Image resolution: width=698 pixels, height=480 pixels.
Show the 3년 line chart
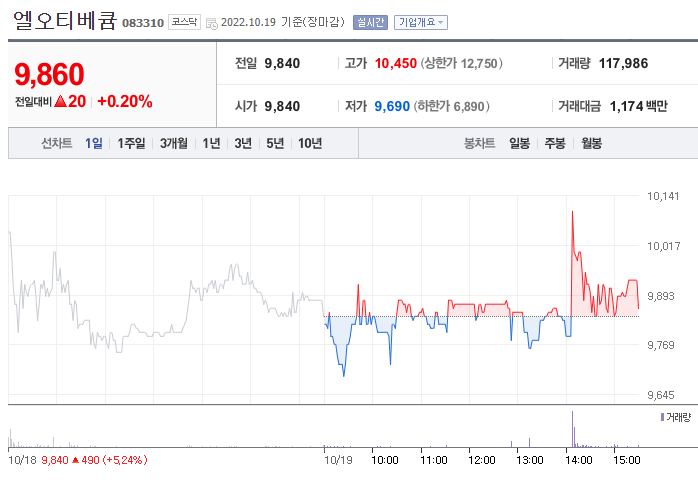click(243, 143)
